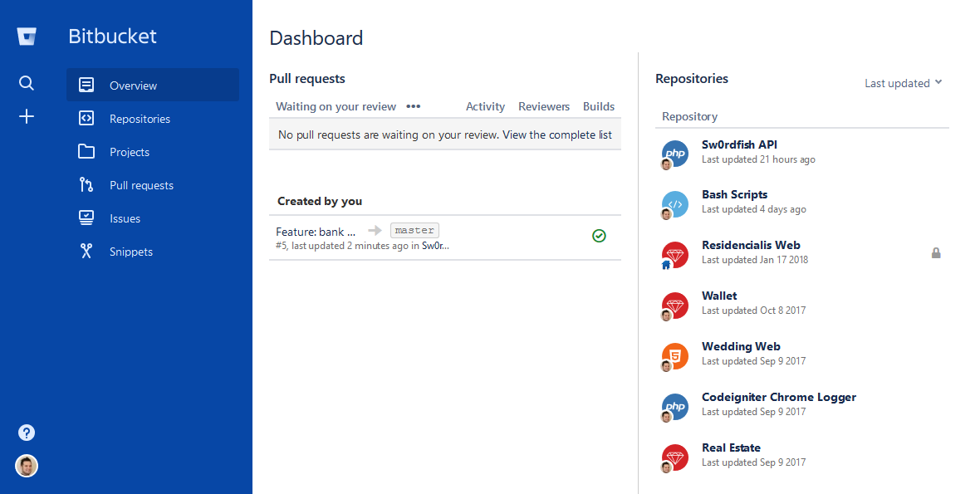Click the master branch label

click(415, 231)
